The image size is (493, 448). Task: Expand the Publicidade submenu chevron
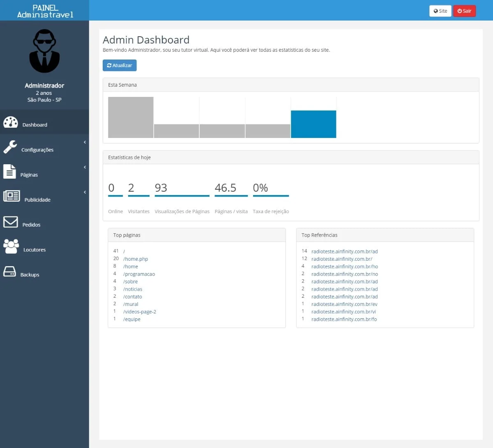coord(85,192)
